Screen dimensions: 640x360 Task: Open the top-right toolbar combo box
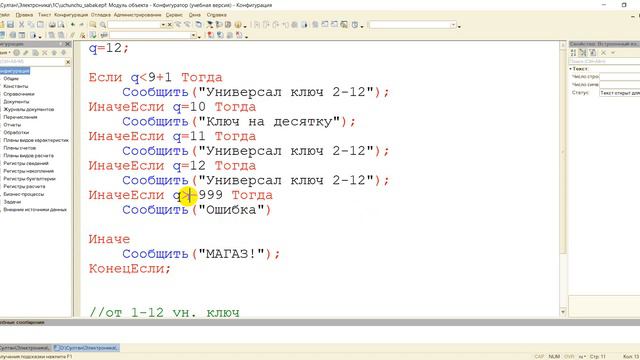[x=453, y=25]
